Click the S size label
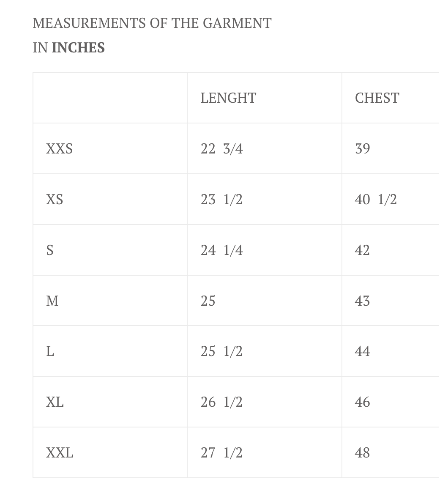 pyautogui.click(x=50, y=250)
